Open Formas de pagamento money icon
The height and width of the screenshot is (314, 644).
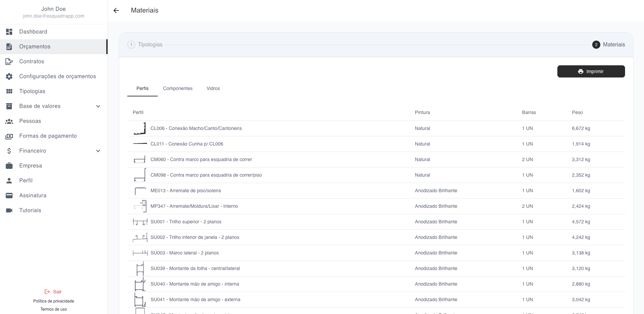click(x=9, y=136)
